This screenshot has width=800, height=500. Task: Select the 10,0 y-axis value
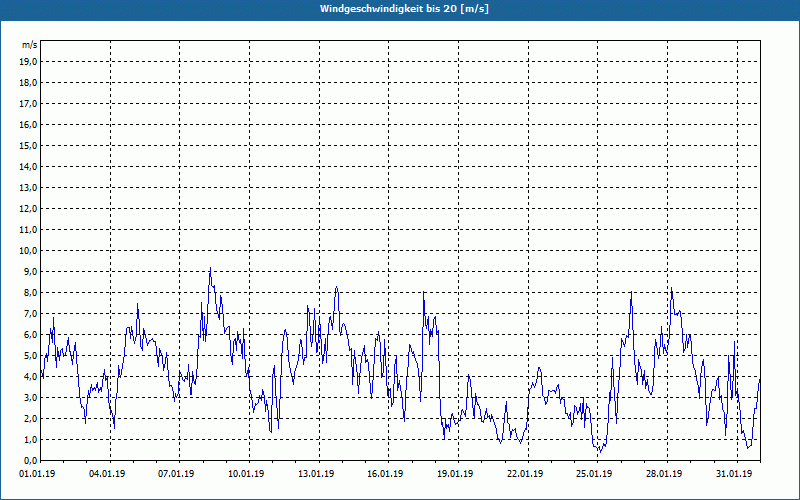tap(28, 251)
